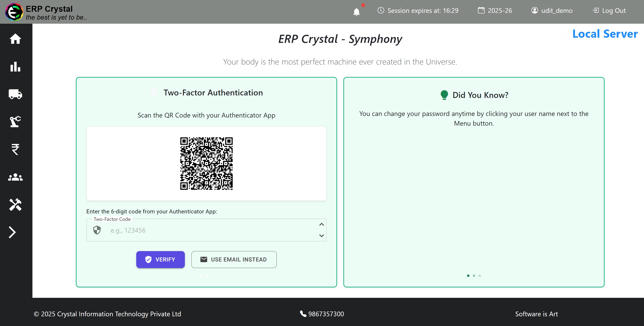Open the bar chart dashboard icon
Viewport: 644px width, 326px height.
[15, 67]
